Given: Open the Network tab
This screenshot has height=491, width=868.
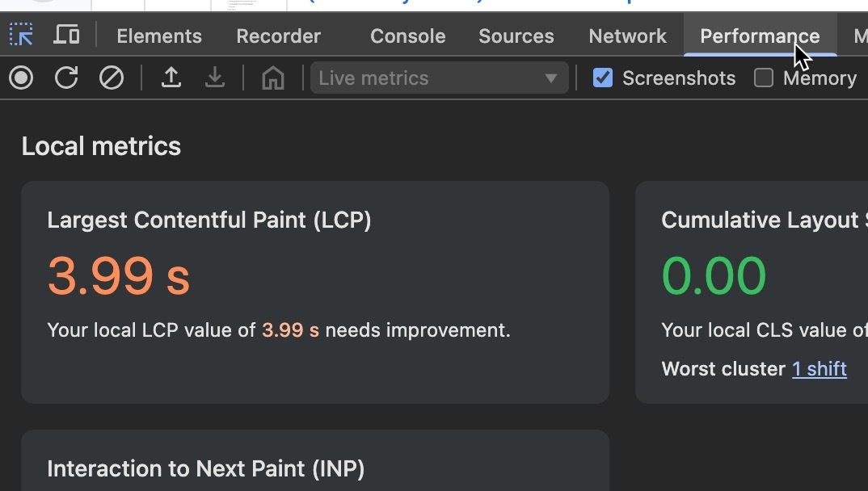Looking at the screenshot, I should pos(627,36).
